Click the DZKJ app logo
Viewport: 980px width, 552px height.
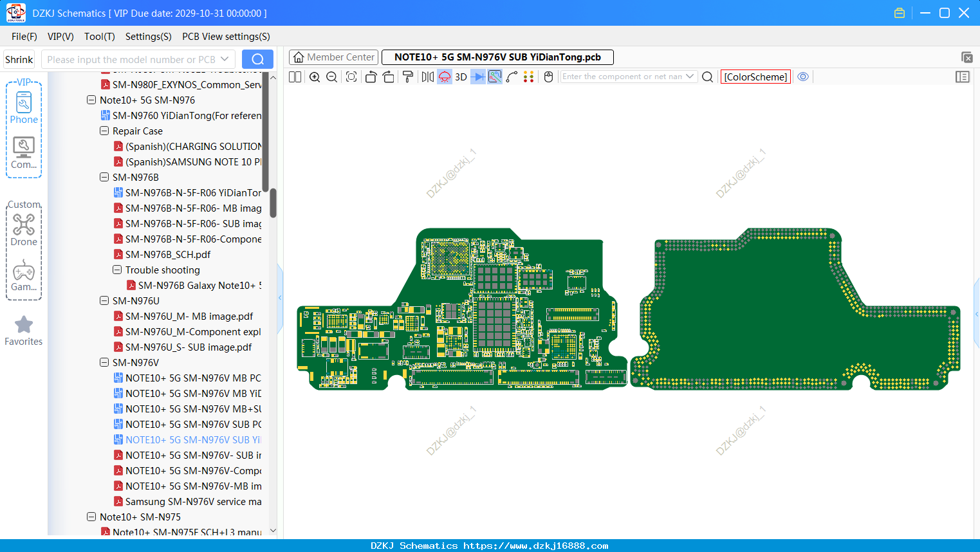[15, 13]
